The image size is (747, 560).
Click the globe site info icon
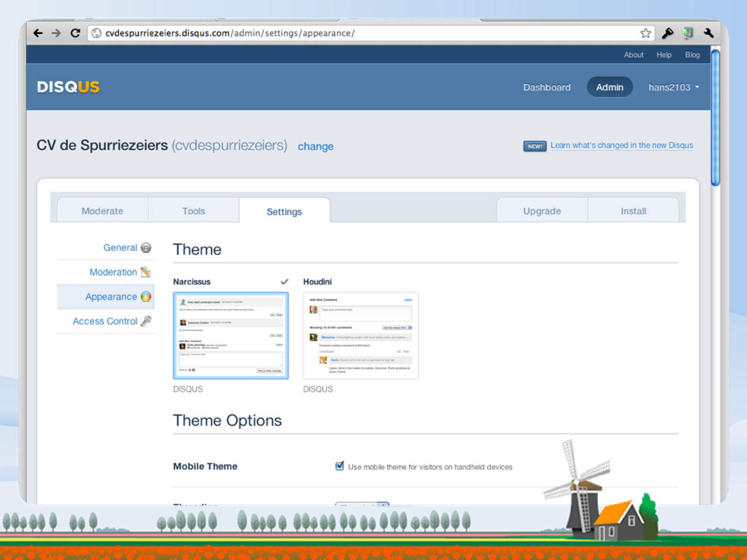pos(96,33)
